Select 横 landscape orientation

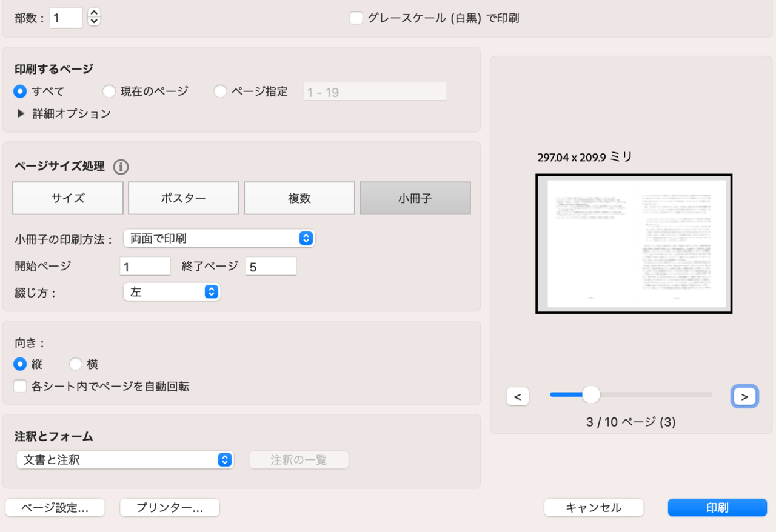pos(75,364)
